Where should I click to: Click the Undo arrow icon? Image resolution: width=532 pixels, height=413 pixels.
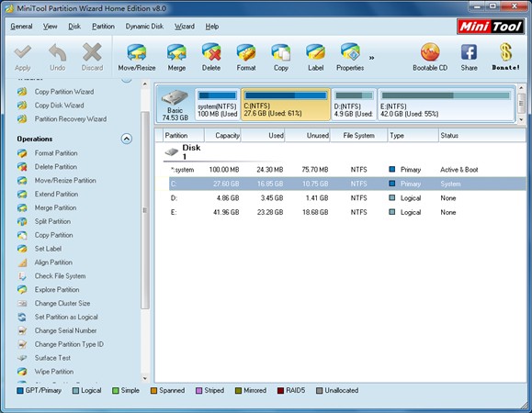(57, 53)
